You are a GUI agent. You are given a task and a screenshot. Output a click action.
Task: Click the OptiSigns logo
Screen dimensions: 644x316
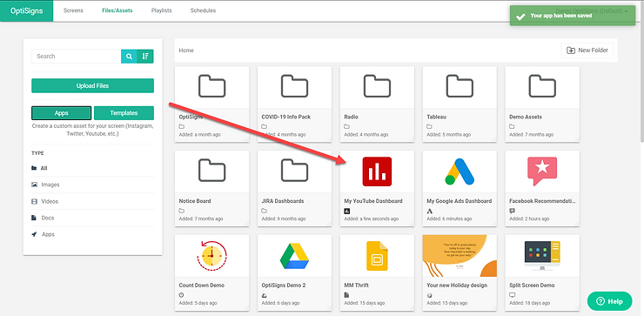(27, 10)
